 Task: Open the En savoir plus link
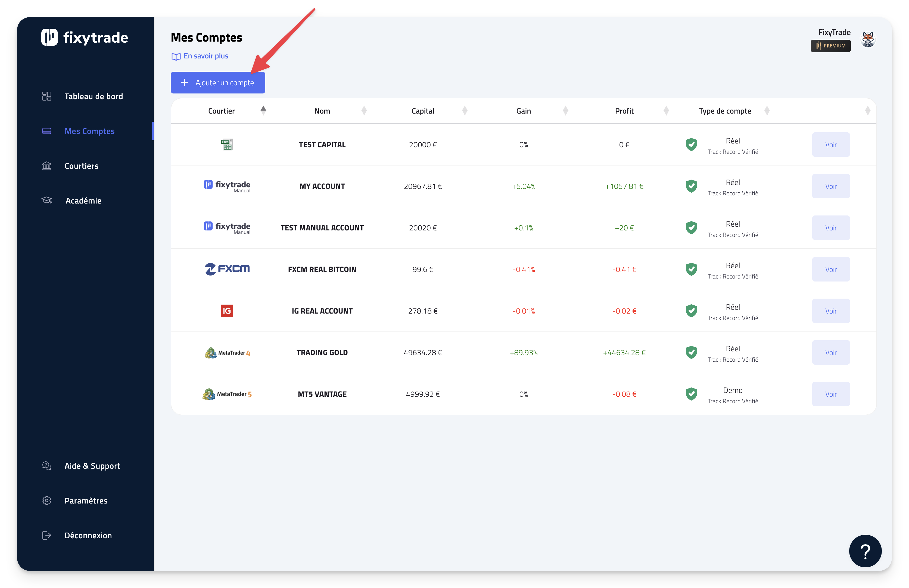[x=206, y=56]
